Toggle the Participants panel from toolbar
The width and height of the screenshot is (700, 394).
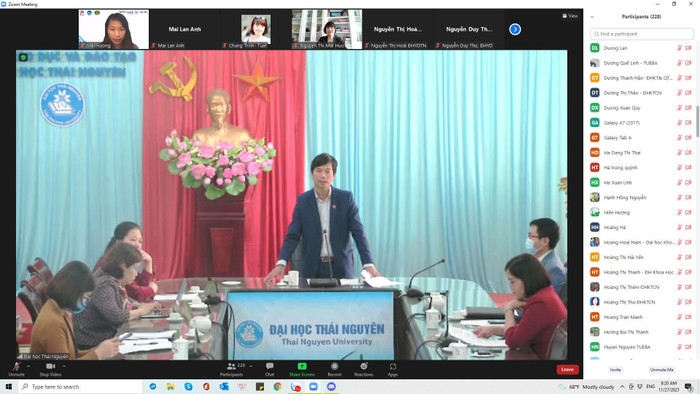click(x=232, y=369)
